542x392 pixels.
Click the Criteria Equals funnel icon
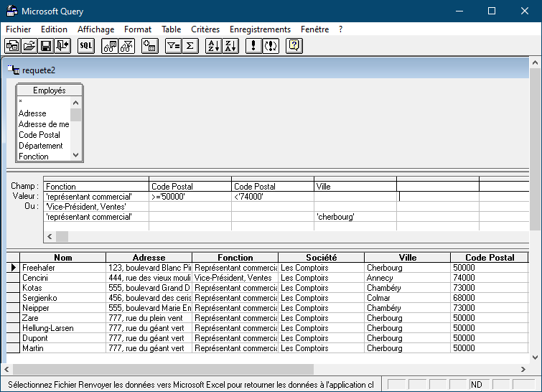point(173,46)
